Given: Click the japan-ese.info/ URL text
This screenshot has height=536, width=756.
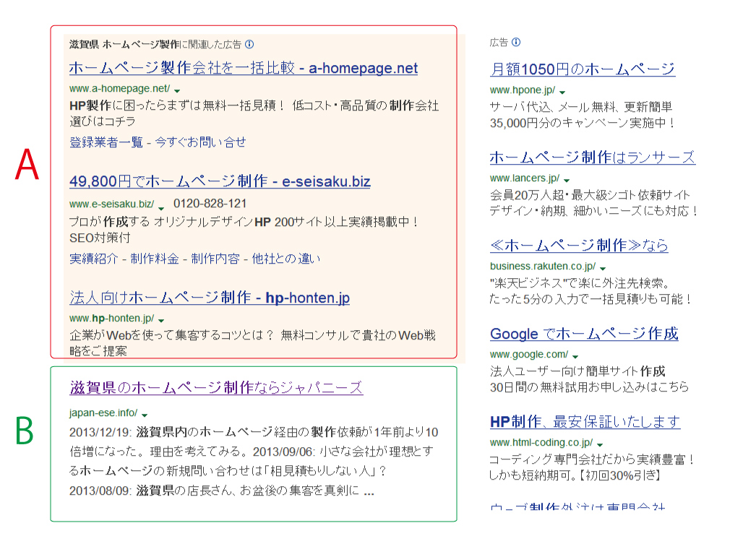Looking at the screenshot, I should 103,413.
